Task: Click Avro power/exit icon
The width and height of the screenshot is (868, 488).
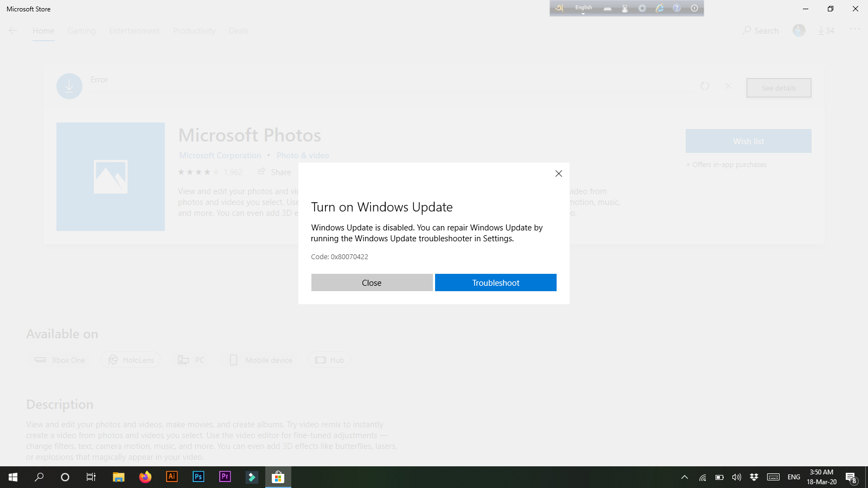Action: (694, 8)
